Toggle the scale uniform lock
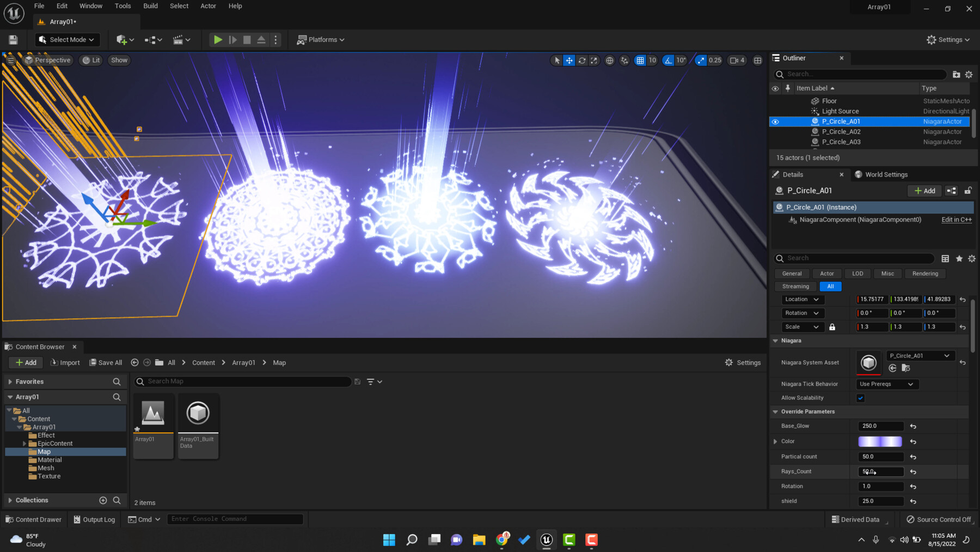980x552 pixels. pos(832,327)
